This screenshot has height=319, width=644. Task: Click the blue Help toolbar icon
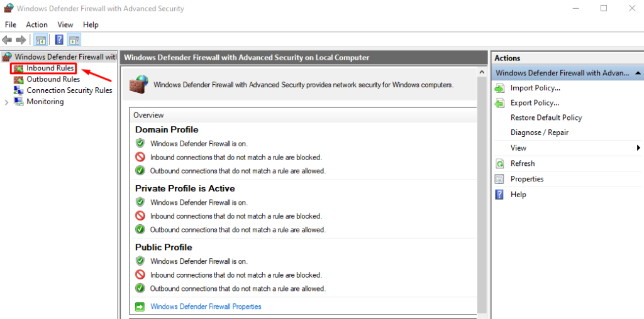click(x=59, y=40)
